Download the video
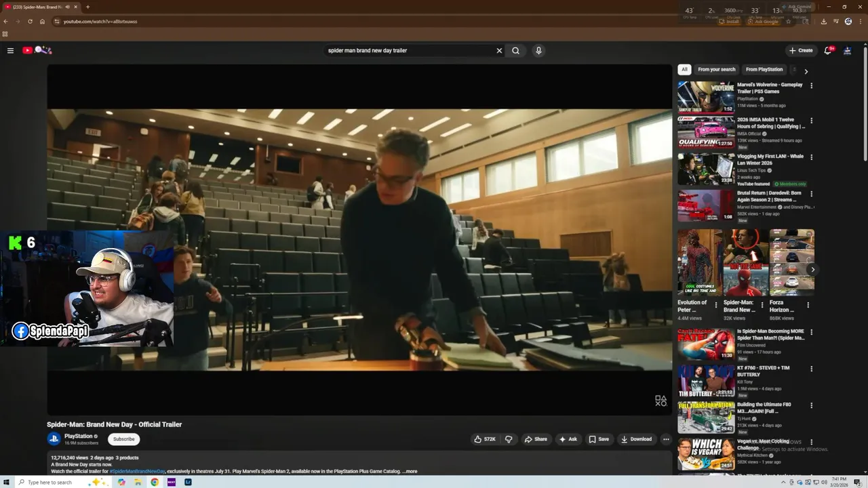This screenshot has width=868, height=488. (637, 439)
